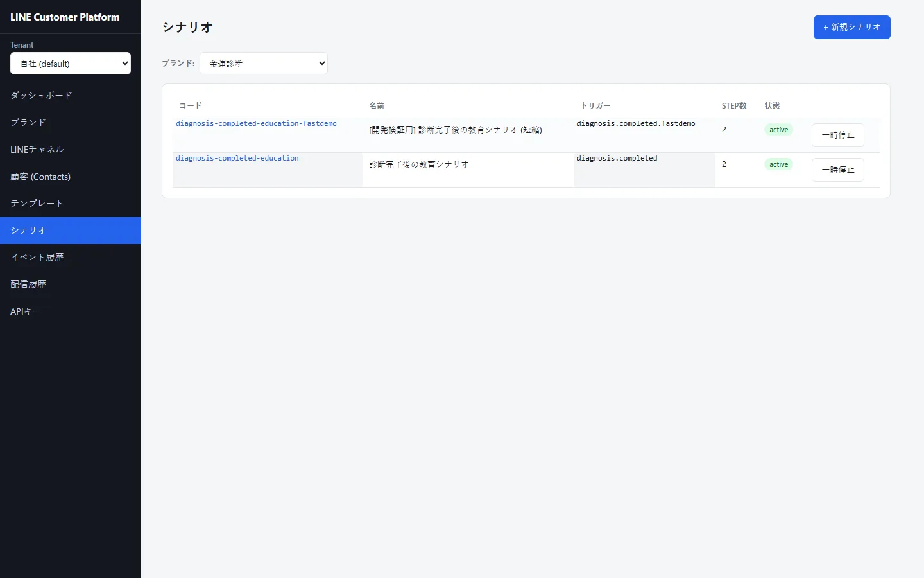Open 顧客 (Contacts) in the sidebar
The height and width of the screenshot is (578, 924).
71,176
